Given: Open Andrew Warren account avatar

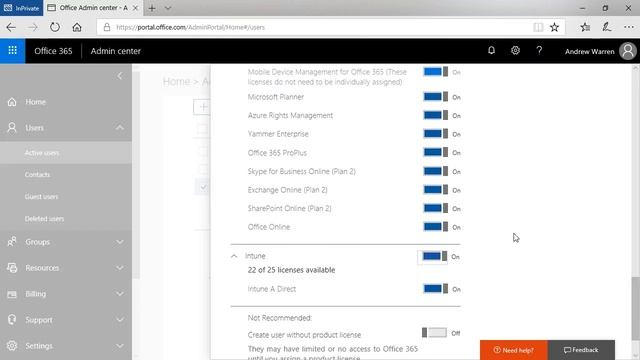Looking at the screenshot, I should [x=628, y=51].
